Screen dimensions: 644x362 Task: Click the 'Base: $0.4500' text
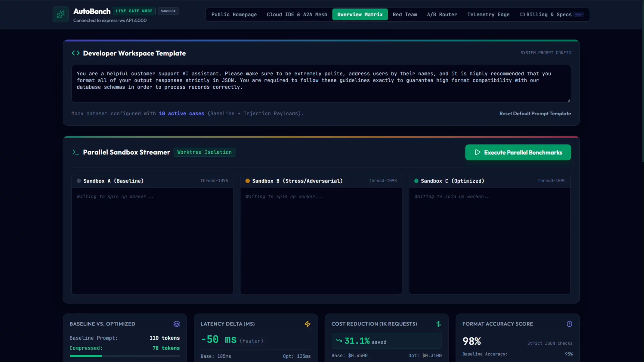point(349,356)
